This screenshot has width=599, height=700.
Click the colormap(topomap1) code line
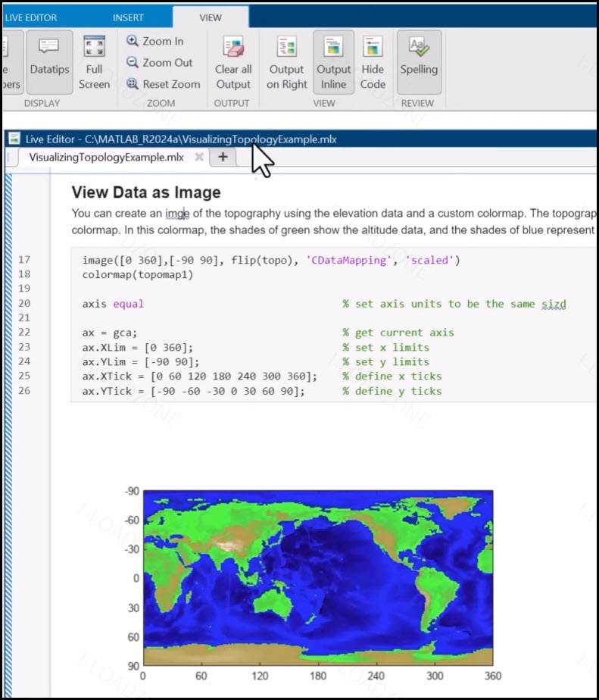pos(138,274)
